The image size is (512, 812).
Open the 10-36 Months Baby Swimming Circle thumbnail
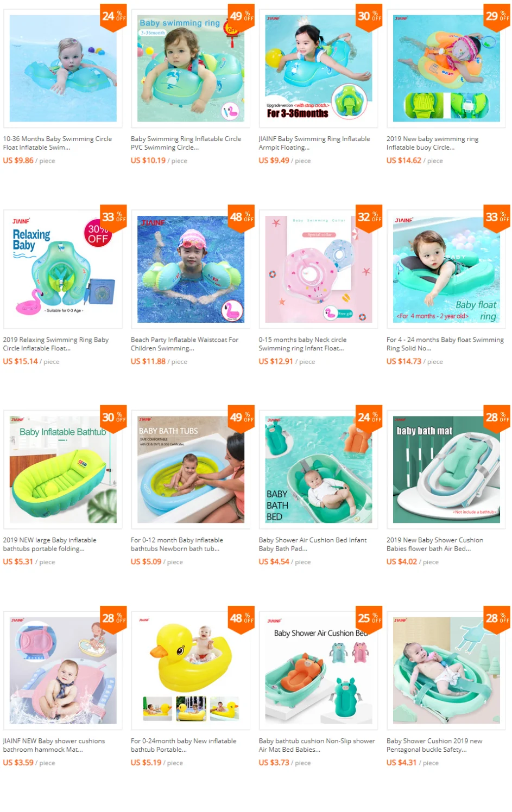(x=63, y=68)
